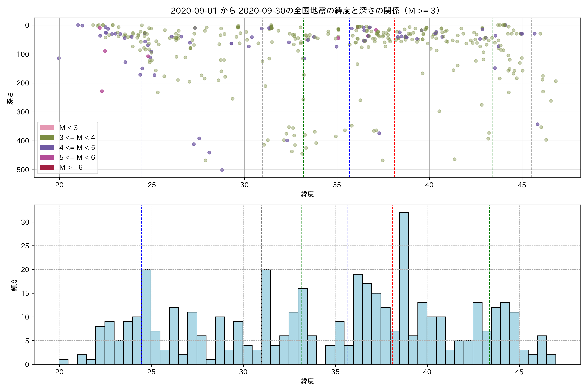Image resolution: width=588 pixels, height=392 pixels.
Task: Click the magenta 5 <= M < 6 swatch
Action: pyautogui.click(x=47, y=157)
